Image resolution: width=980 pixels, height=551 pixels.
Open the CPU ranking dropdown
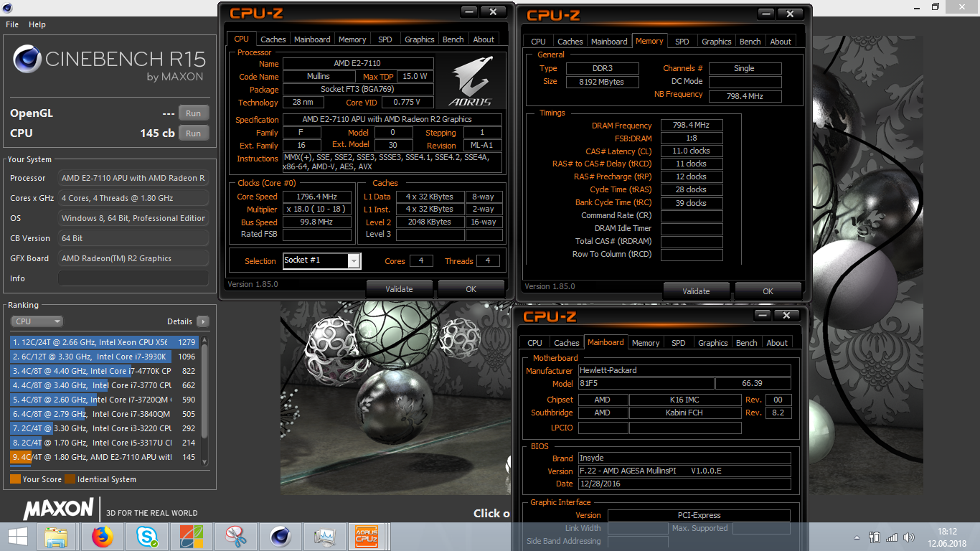point(37,321)
